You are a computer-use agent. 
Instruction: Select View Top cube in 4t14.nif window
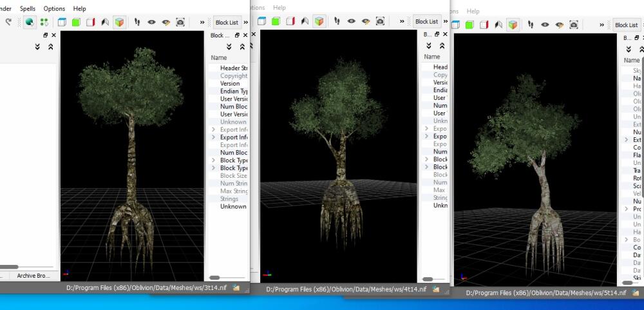click(261, 21)
